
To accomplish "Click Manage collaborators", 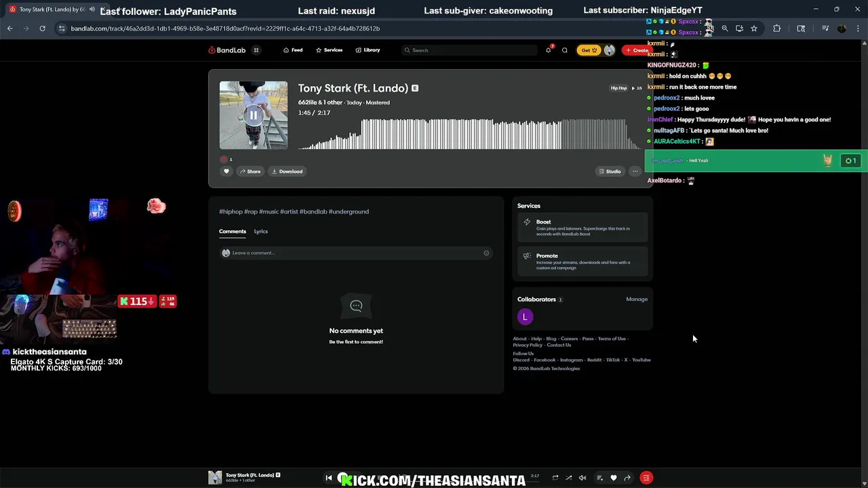I will point(637,300).
